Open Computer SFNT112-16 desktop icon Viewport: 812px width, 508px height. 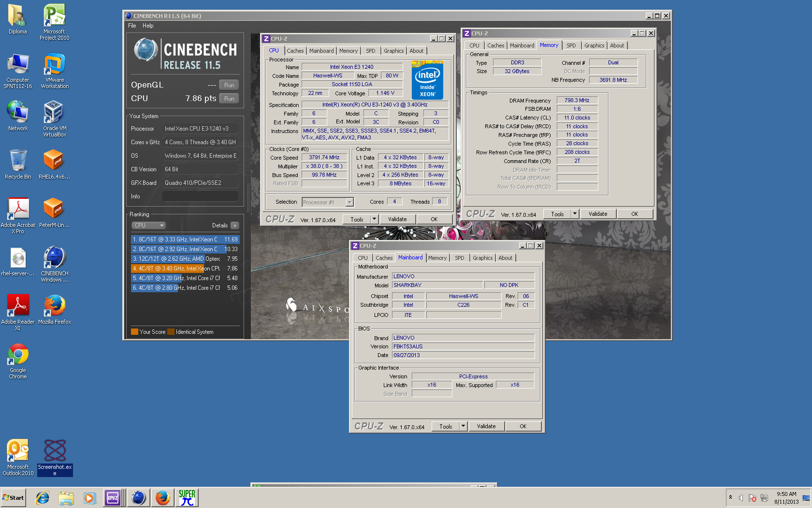pos(18,71)
